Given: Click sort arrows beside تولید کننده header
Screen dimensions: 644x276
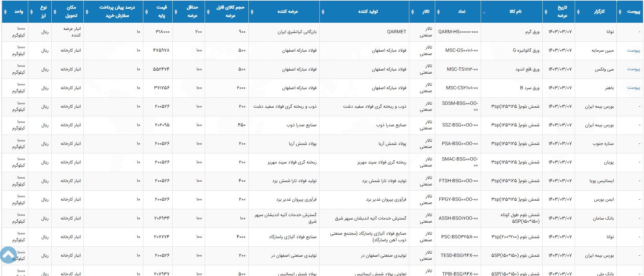Looking at the screenshot, I should (x=323, y=12).
